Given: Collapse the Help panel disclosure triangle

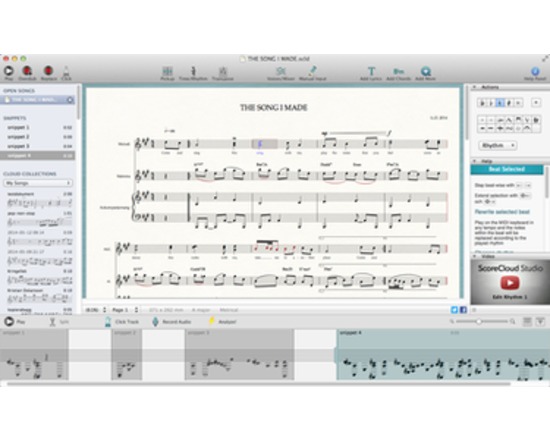Looking at the screenshot, I should (475, 161).
